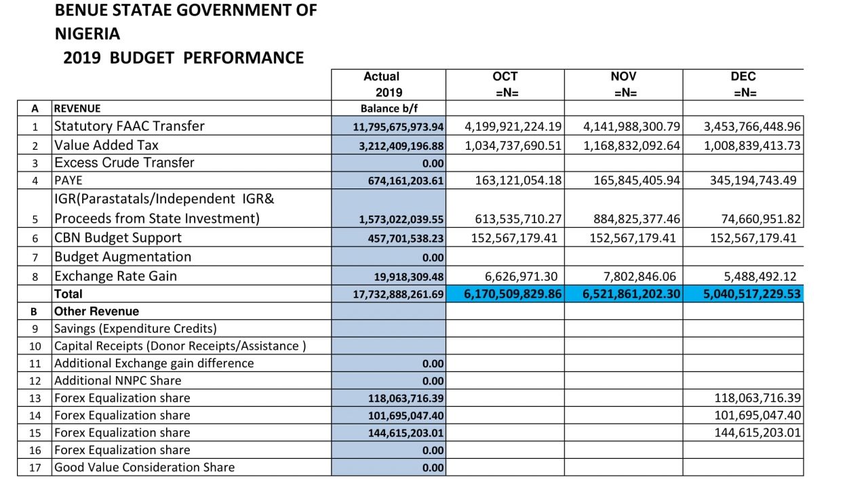
Task: Select the 'Other Revenue' section heading
Action: pos(96,312)
